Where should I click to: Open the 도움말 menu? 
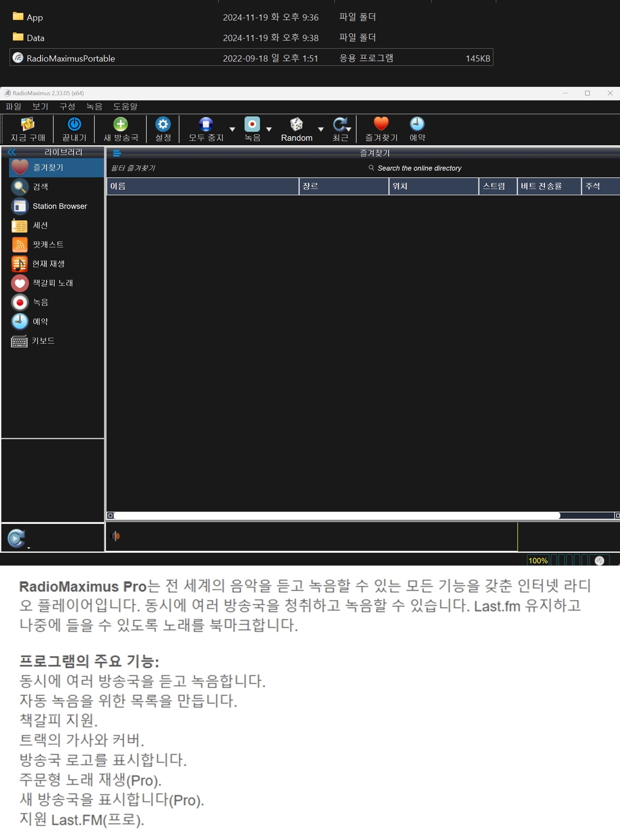tap(125, 106)
